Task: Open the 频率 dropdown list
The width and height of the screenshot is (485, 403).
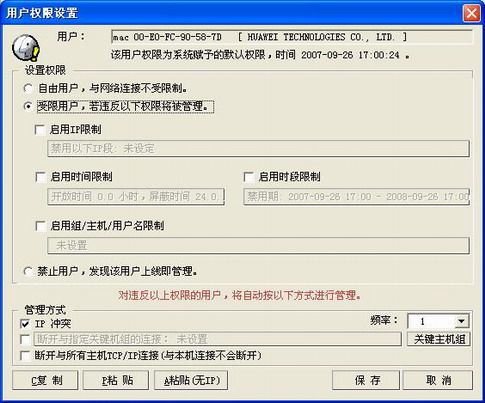Action: click(x=461, y=321)
